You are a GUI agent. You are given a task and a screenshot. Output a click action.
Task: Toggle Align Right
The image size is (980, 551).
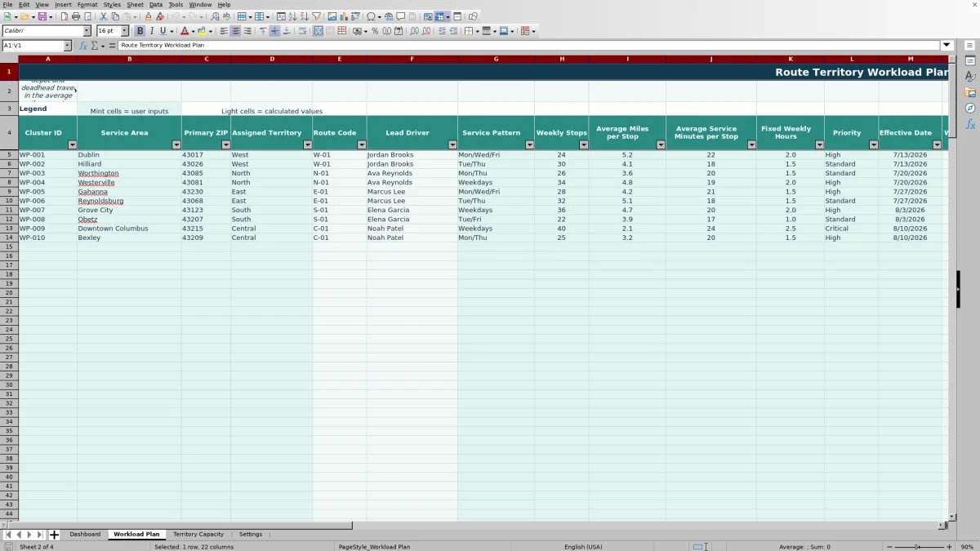coord(247,31)
